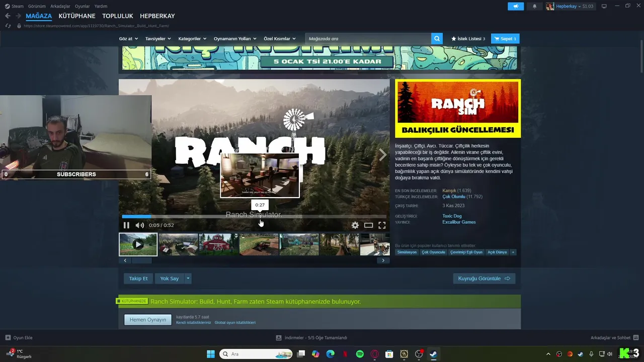This screenshot has width=644, height=362.
Task: Pause the Ranch Simulator trailer
Action: click(126, 225)
